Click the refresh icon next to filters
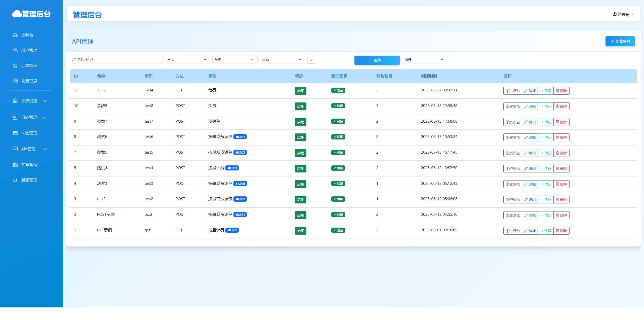 (311, 59)
